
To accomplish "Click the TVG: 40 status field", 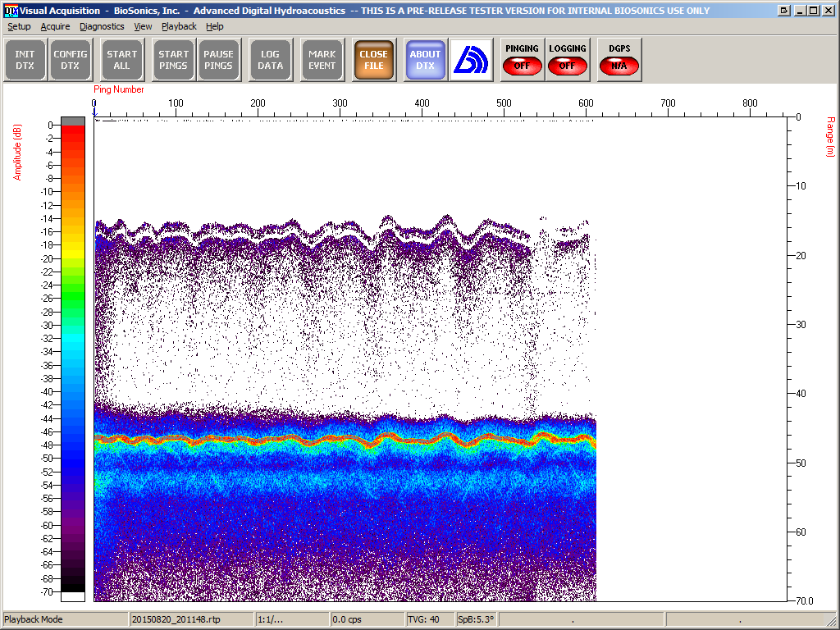I will 430,619.
